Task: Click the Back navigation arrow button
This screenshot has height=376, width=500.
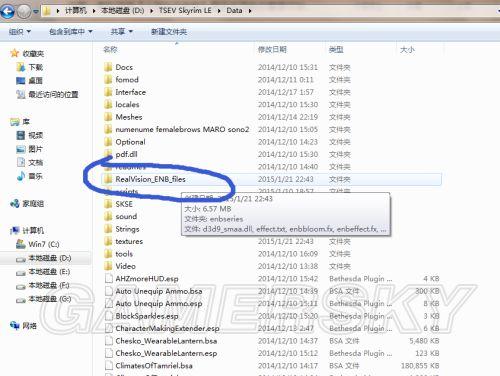Action: pos(7,11)
